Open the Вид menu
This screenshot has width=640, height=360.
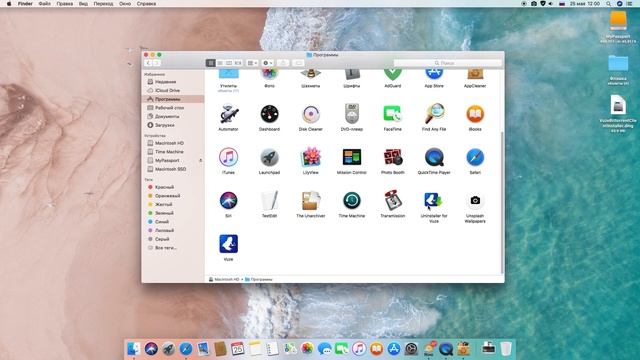(x=83, y=4)
